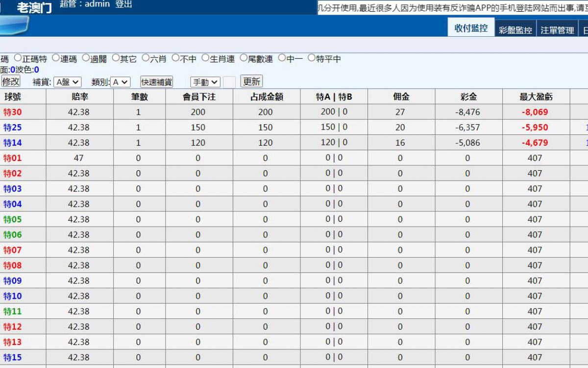This screenshot has height=368, width=588.
Task: Click ball number 特30
Action: 13,112
